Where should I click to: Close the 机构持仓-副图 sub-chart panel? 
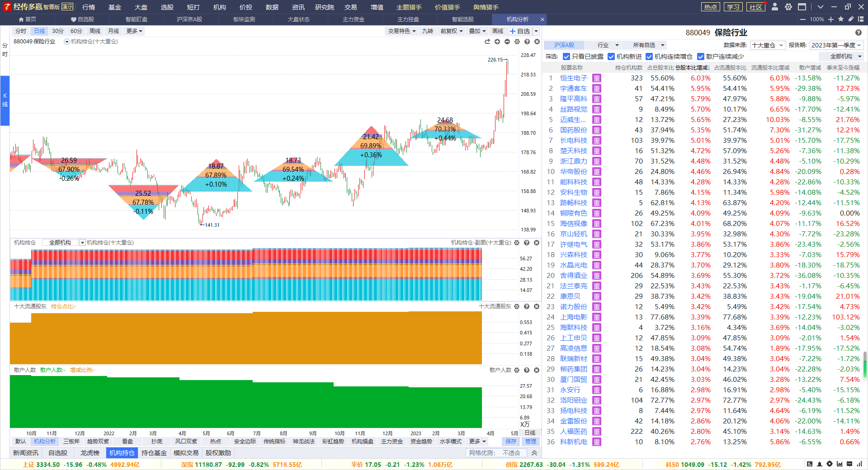537,243
